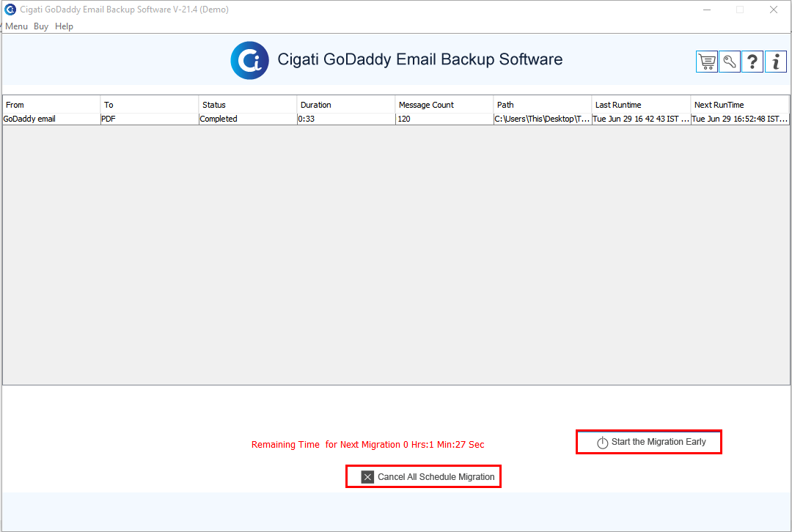The width and height of the screenshot is (792, 532).
Task: Click the Path column header
Action: click(x=543, y=105)
